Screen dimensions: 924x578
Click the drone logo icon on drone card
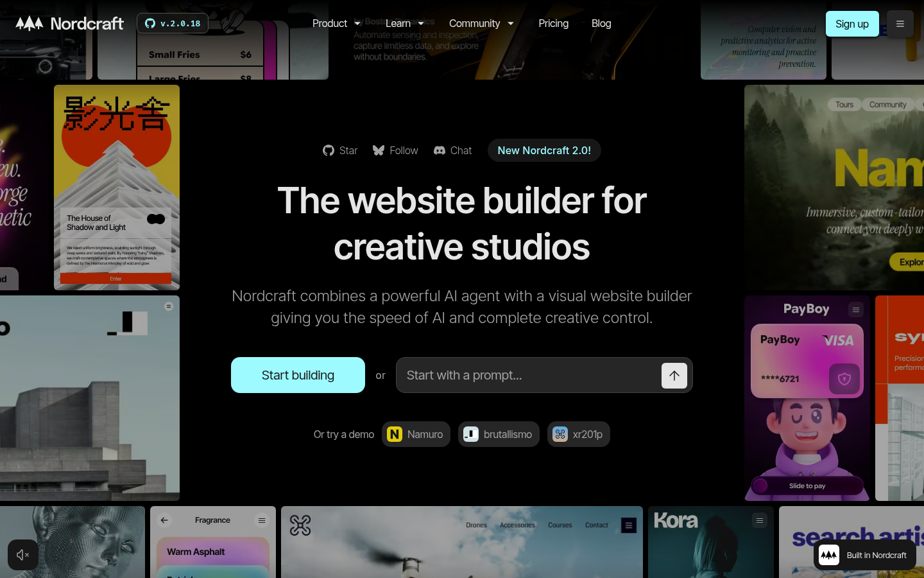(300, 525)
